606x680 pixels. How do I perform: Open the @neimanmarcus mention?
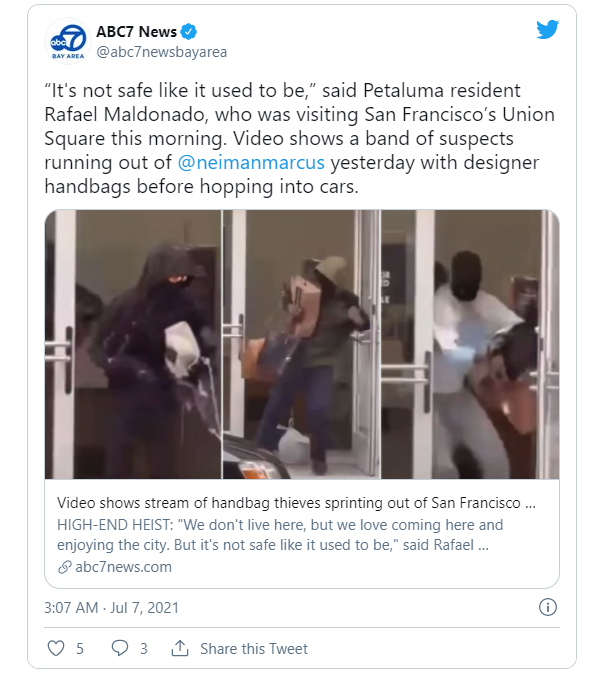click(x=251, y=163)
